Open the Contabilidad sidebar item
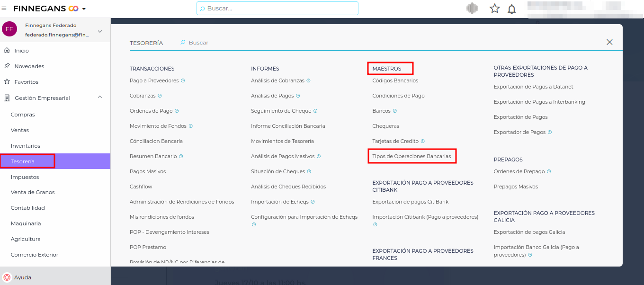Image resolution: width=644 pixels, height=285 pixels. [x=28, y=208]
